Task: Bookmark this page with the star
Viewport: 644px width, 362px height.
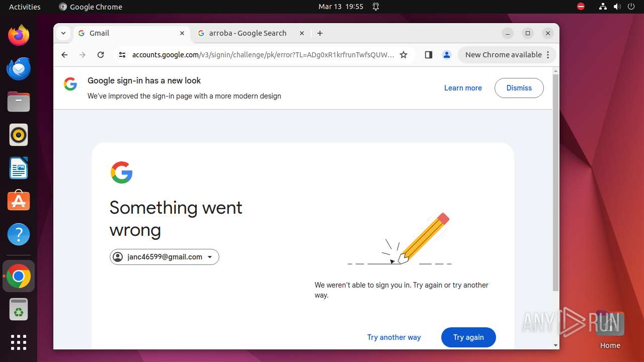Action: click(404, 55)
